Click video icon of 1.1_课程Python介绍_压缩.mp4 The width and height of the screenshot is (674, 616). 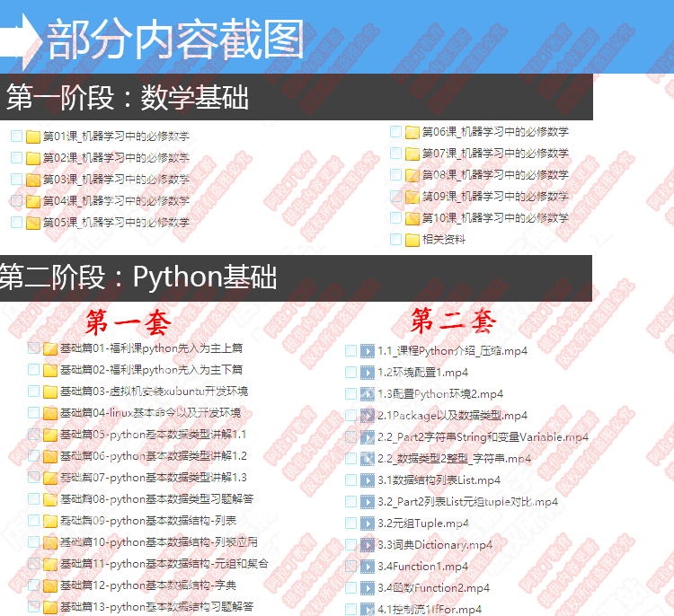pos(367,351)
